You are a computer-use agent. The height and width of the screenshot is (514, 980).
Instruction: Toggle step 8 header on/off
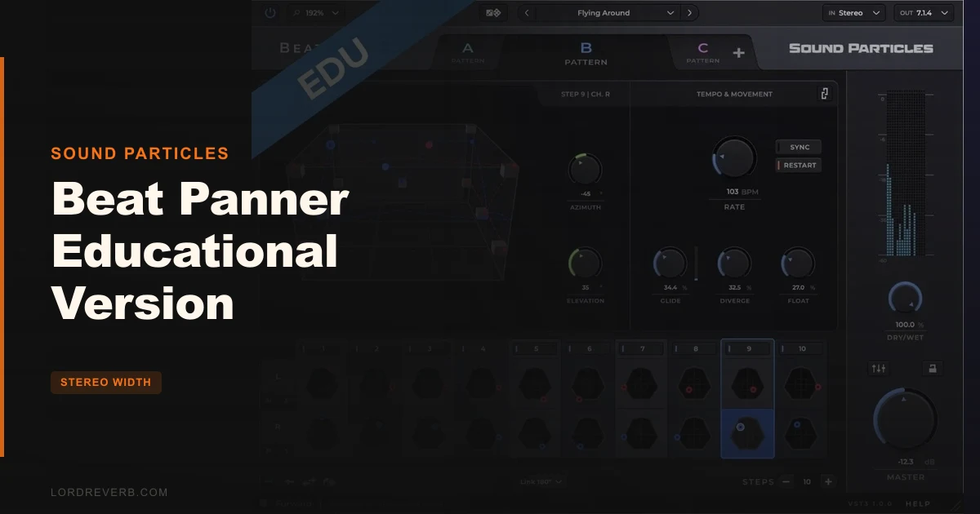695,348
